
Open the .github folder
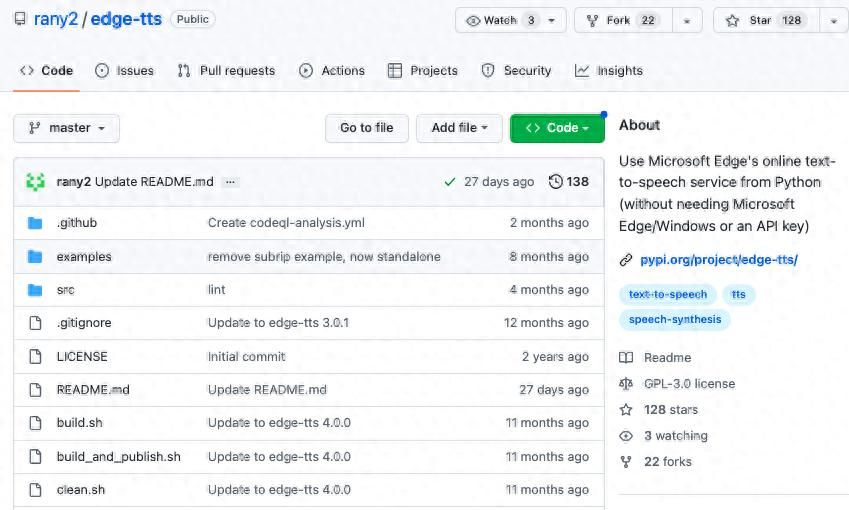(76, 223)
